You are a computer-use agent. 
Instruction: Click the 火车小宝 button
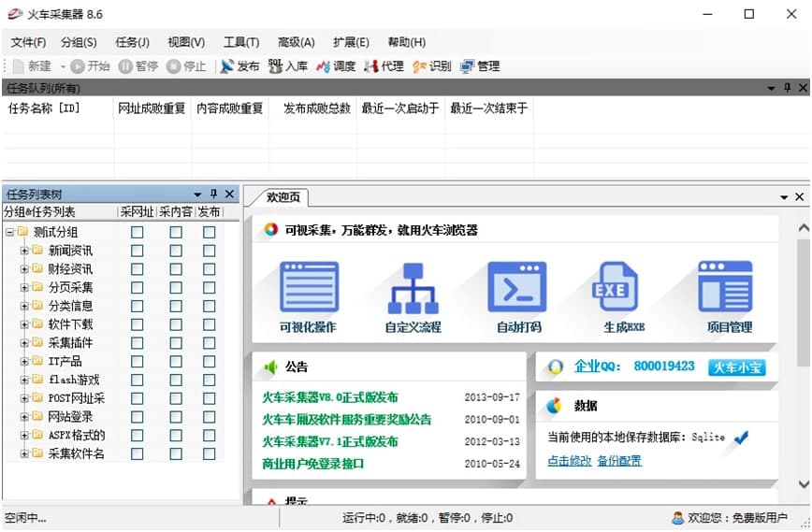point(737,367)
